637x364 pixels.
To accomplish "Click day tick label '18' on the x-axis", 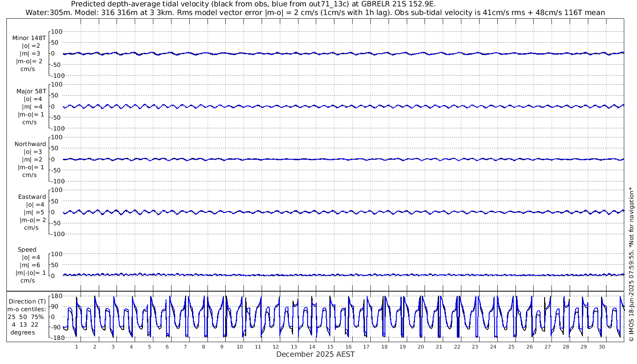I will tap(384, 346).
